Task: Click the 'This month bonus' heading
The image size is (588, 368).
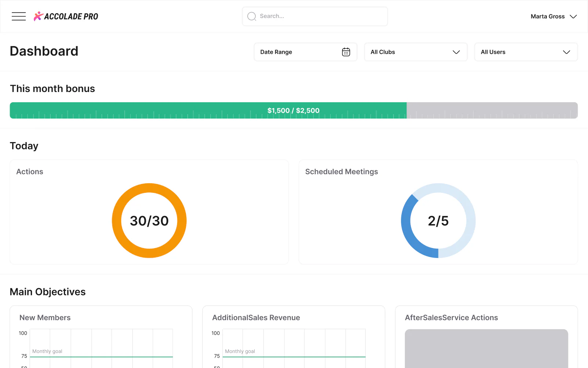Action: [53, 89]
